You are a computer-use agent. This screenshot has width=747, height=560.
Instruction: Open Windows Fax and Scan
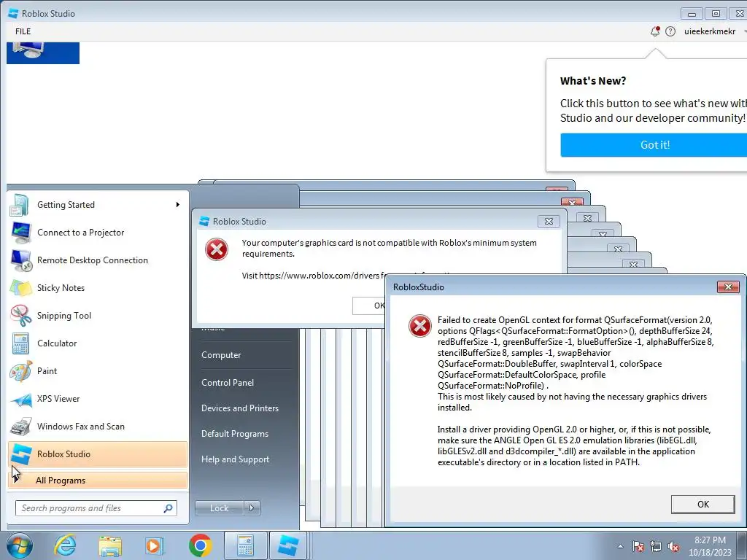(98, 426)
